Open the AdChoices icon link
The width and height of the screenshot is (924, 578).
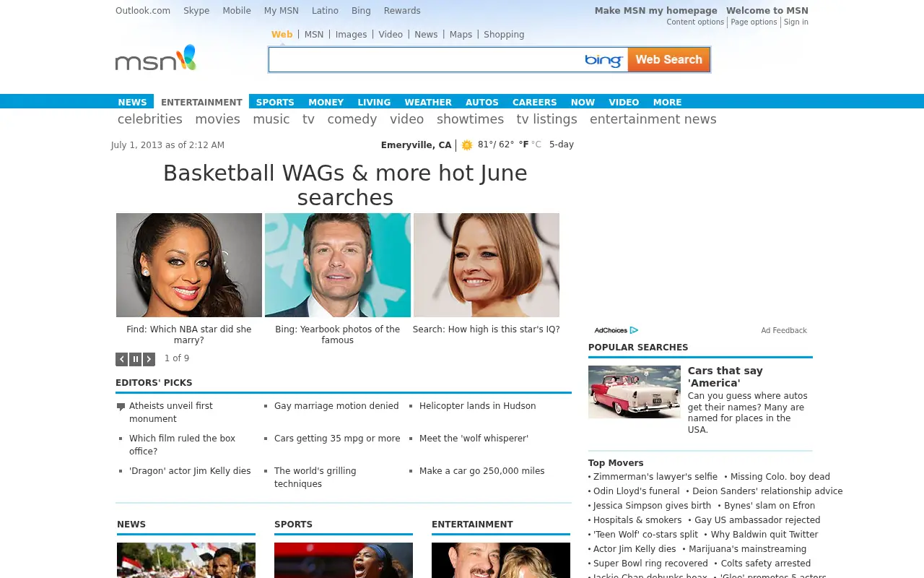[616, 330]
